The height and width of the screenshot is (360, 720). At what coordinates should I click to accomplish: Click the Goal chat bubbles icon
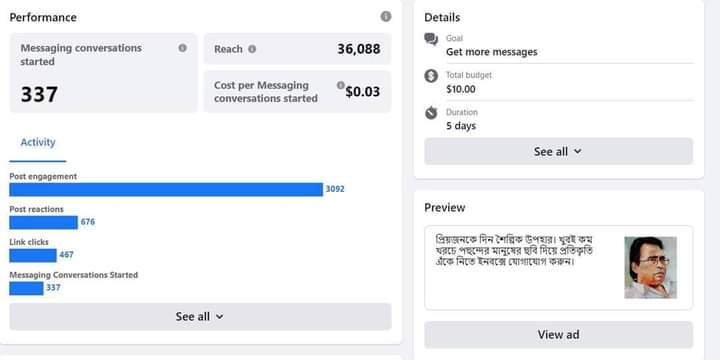431,39
